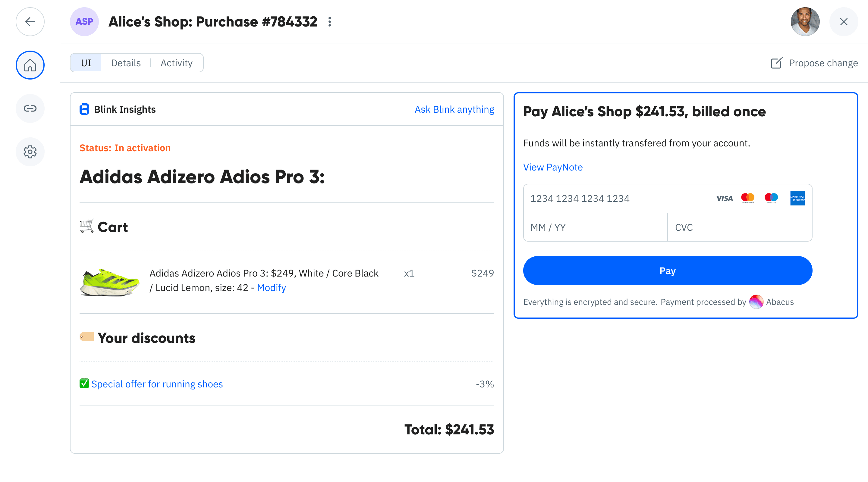Click the back arrow at top left
The image size is (868, 482).
pos(30,22)
